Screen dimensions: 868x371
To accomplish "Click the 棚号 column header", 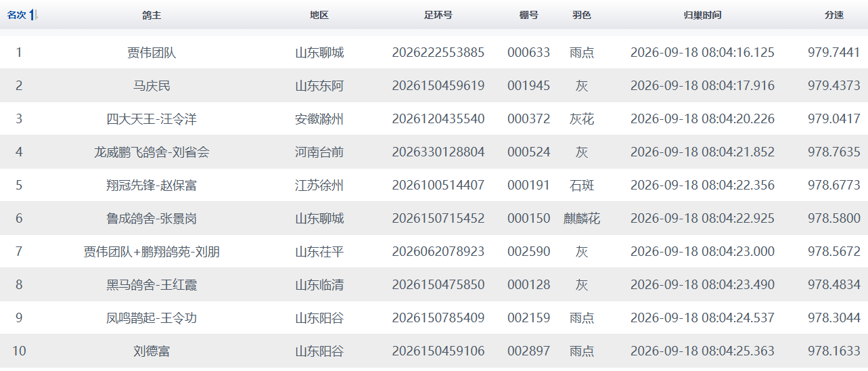I will [x=529, y=15].
